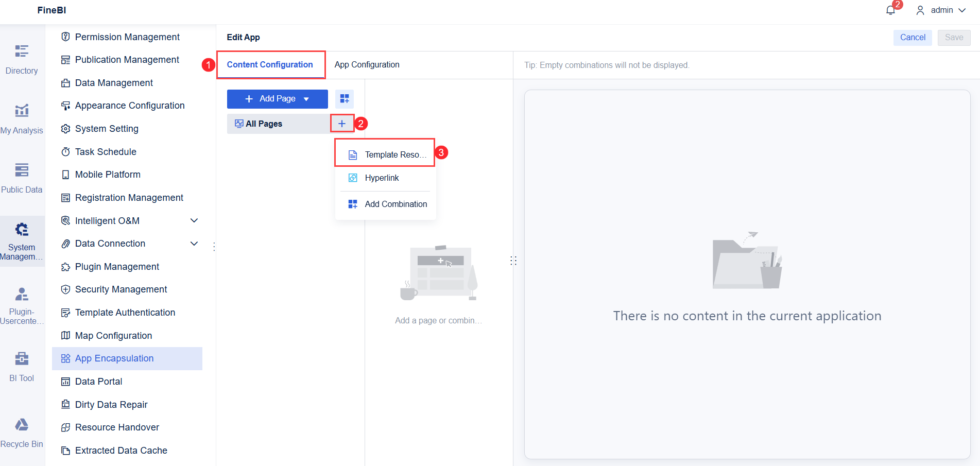Open Permission Management menu item

click(127, 37)
